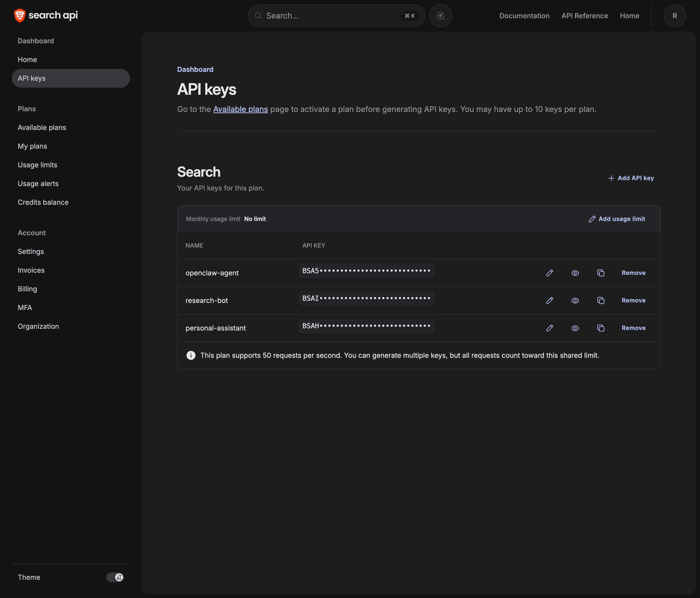
Task: Click the Brave search api logo
Action: pos(46,16)
